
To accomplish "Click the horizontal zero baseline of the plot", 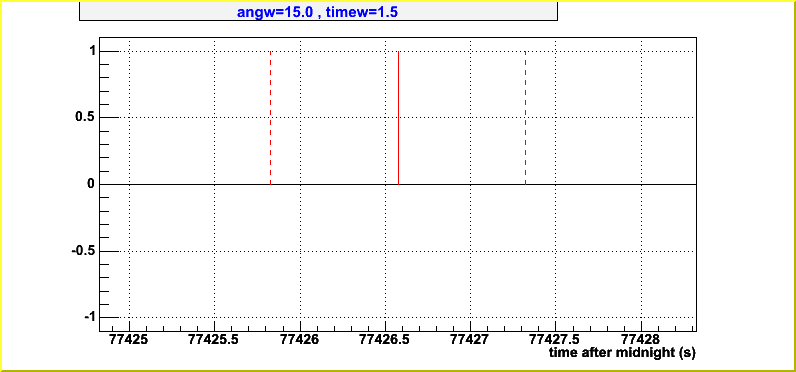I will 397,184.
